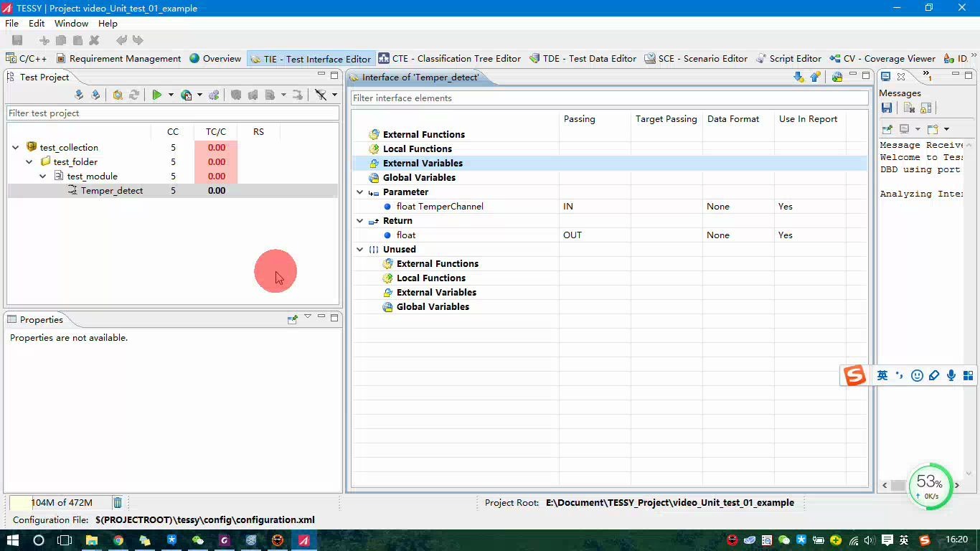Collapse the test_module tree node
Image resolution: width=980 pixels, height=551 pixels.
pyautogui.click(x=43, y=176)
